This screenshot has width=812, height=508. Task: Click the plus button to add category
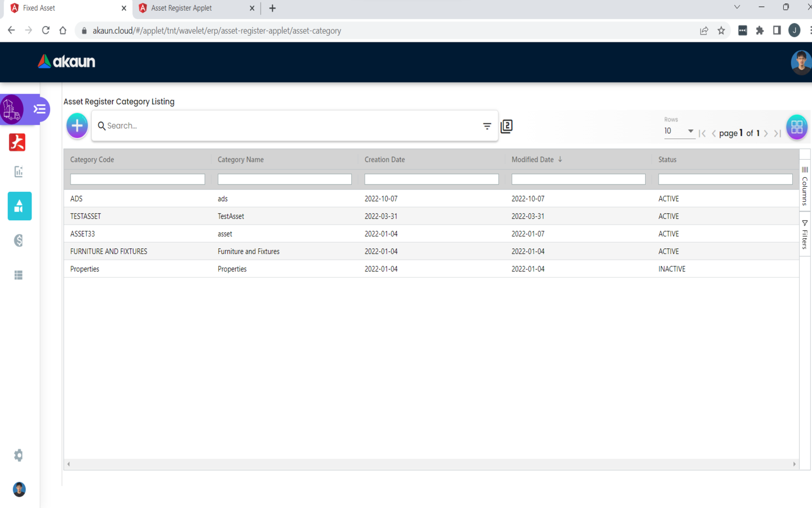pyautogui.click(x=77, y=125)
